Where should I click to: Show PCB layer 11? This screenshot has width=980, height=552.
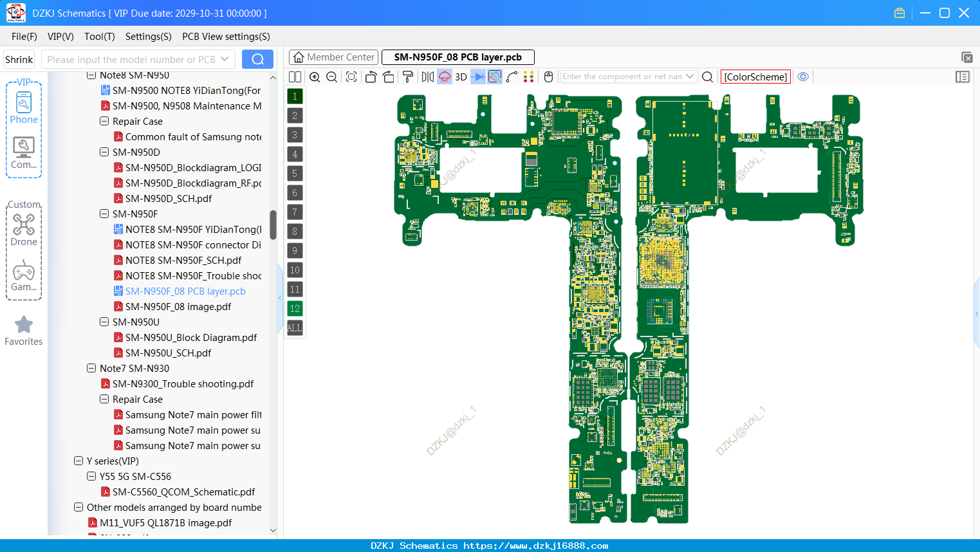pos(295,290)
